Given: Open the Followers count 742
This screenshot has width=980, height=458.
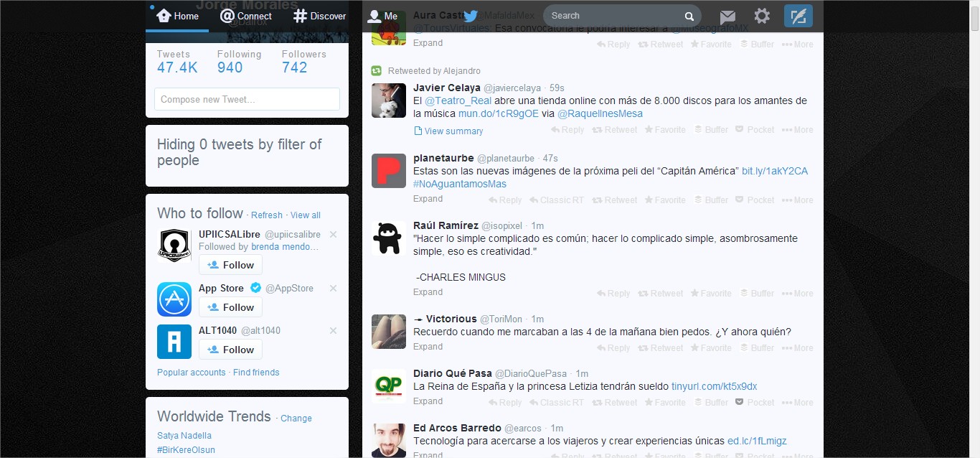Looking at the screenshot, I should [x=303, y=62].
